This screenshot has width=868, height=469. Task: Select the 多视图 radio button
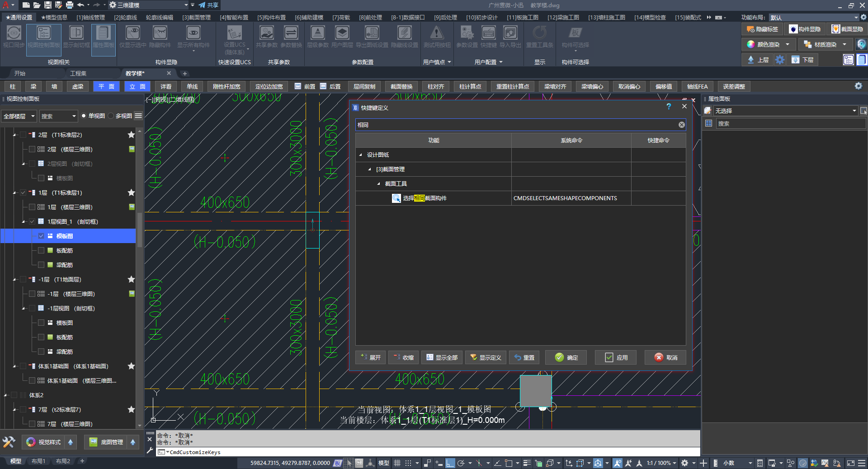point(111,116)
